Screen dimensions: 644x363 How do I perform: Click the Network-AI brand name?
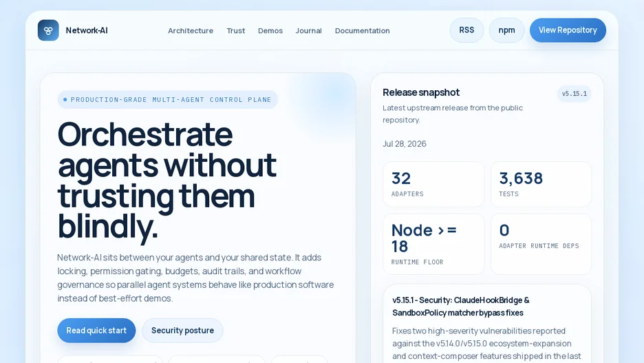pos(87,30)
